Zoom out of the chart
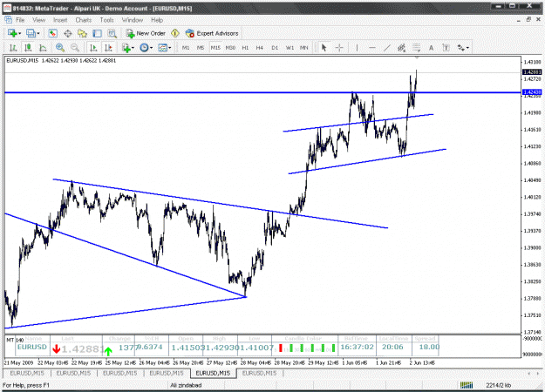545x392 pixels. (x=75, y=48)
